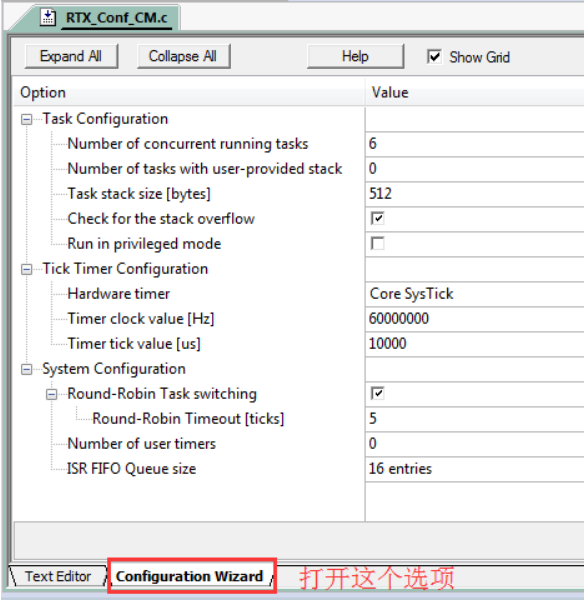Select the Timer tick value [us] label
The image size is (584, 602).
point(134,344)
